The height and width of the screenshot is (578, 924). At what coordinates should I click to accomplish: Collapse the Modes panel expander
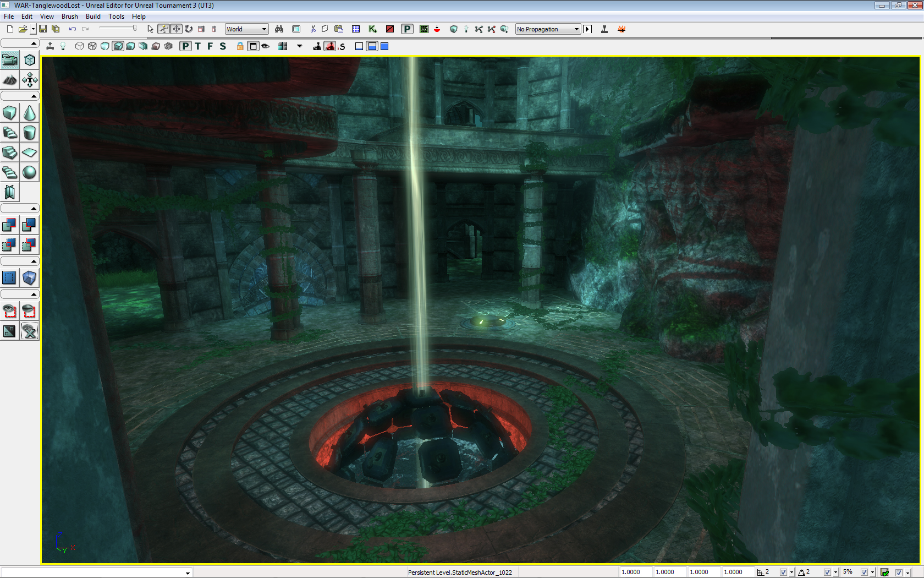click(x=20, y=43)
